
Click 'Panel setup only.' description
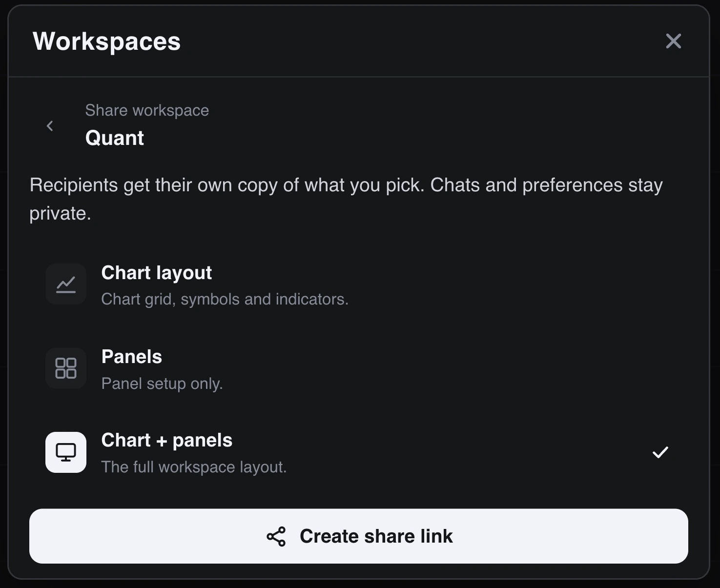(x=162, y=384)
